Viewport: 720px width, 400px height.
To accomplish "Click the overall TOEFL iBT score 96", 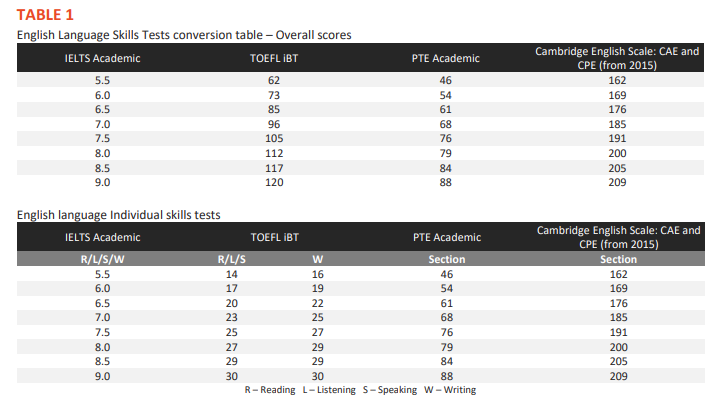I will pyautogui.click(x=274, y=124).
